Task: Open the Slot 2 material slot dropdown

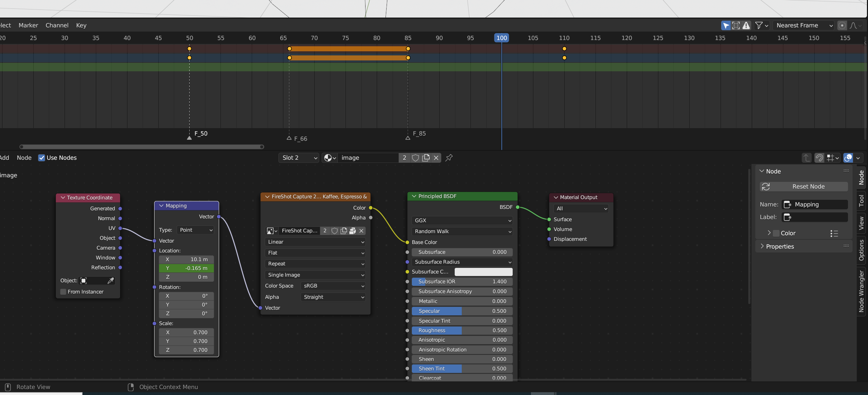Action: click(x=299, y=158)
